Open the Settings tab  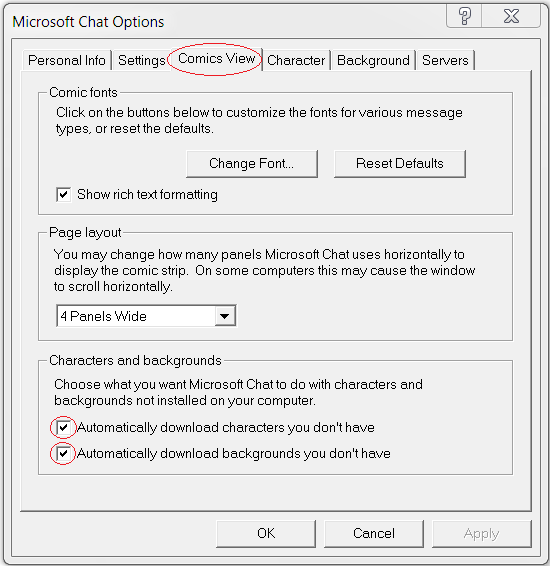point(141,60)
